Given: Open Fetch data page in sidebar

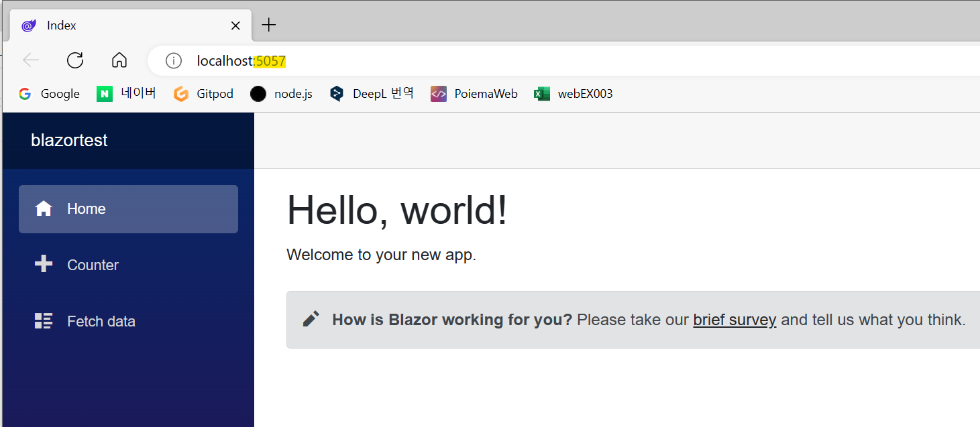Looking at the screenshot, I should tap(128, 321).
